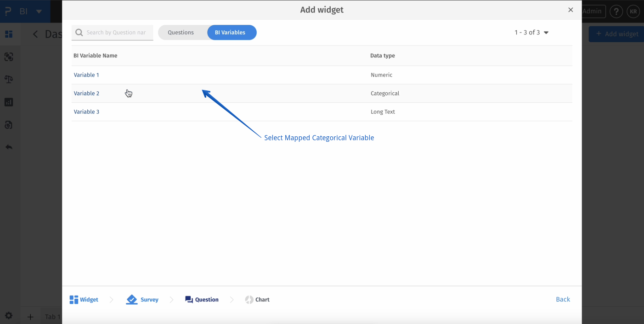Open Variable 2, the categorical variable
Viewport: 644px width, 324px height.
tap(86, 93)
